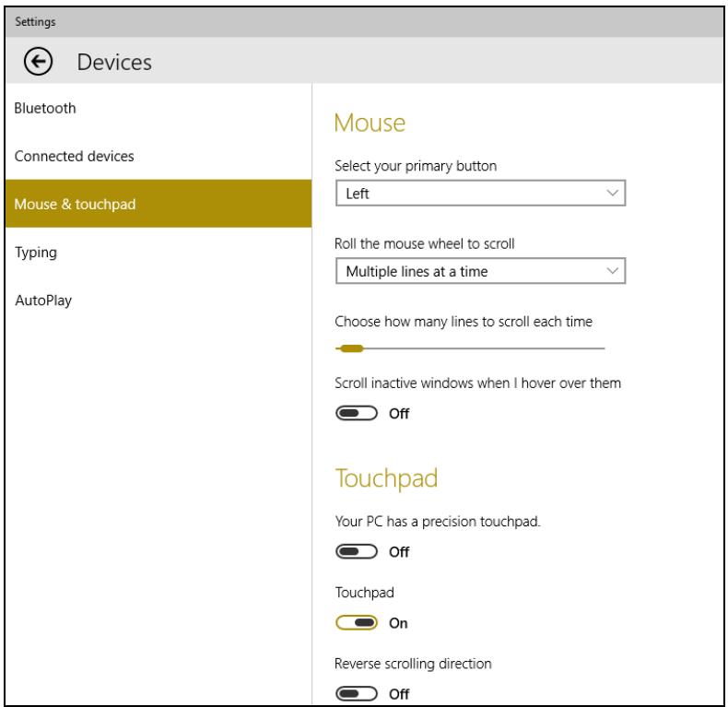Expand the mouse wheel scroll dropdown arrow
This screenshot has width=728, height=707.
coord(613,270)
